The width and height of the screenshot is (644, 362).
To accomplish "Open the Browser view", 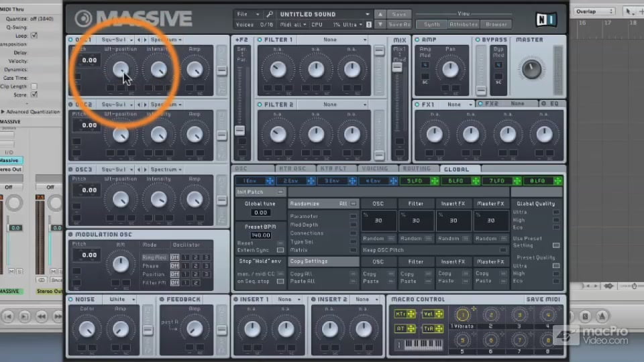I will [x=496, y=24].
